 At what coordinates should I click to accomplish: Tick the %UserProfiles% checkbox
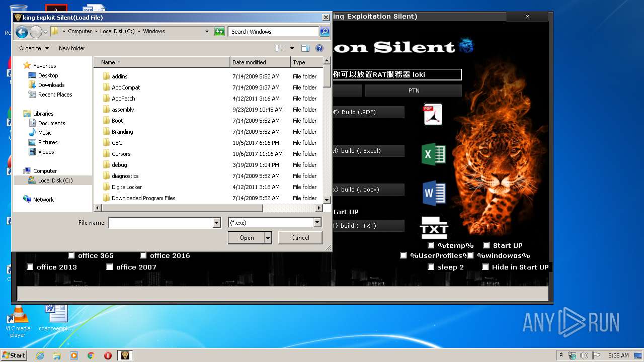coord(404,255)
